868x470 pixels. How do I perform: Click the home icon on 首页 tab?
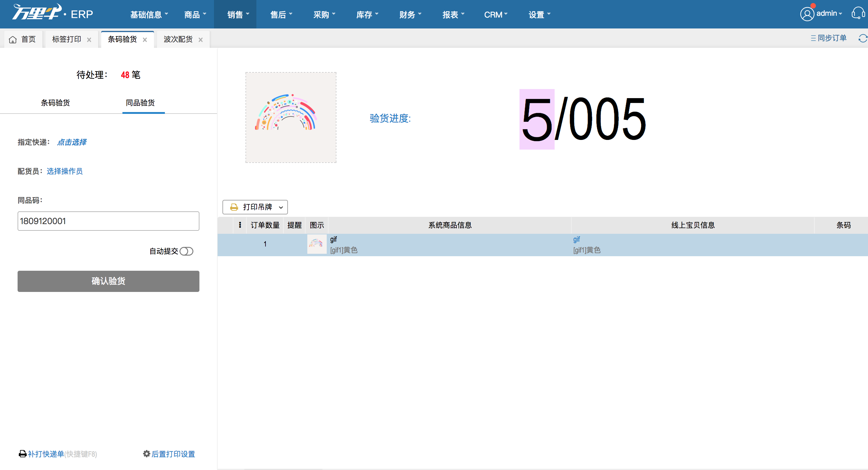pyautogui.click(x=13, y=40)
